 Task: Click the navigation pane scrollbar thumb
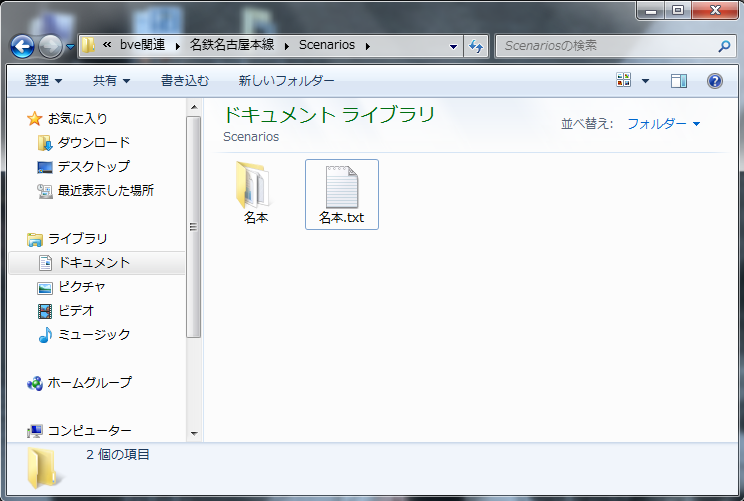(x=194, y=227)
